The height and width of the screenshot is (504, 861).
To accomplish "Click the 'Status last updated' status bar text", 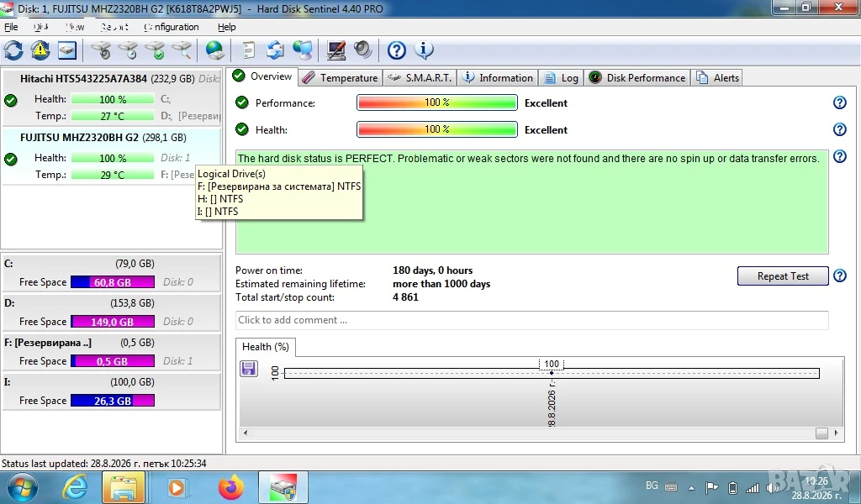I will pos(103,464).
